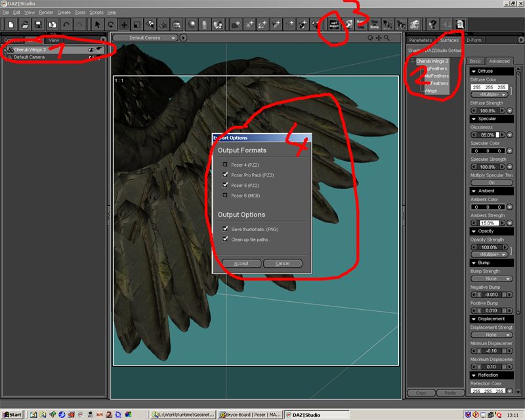Open Bump Strength None dropdown
525x420 pixels.
tap(491, 279)
